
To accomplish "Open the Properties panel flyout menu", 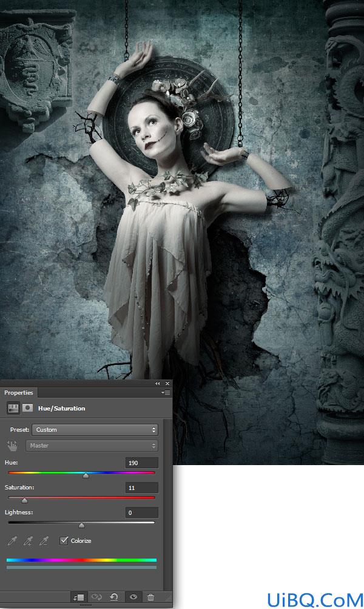I will pos(166,393).
